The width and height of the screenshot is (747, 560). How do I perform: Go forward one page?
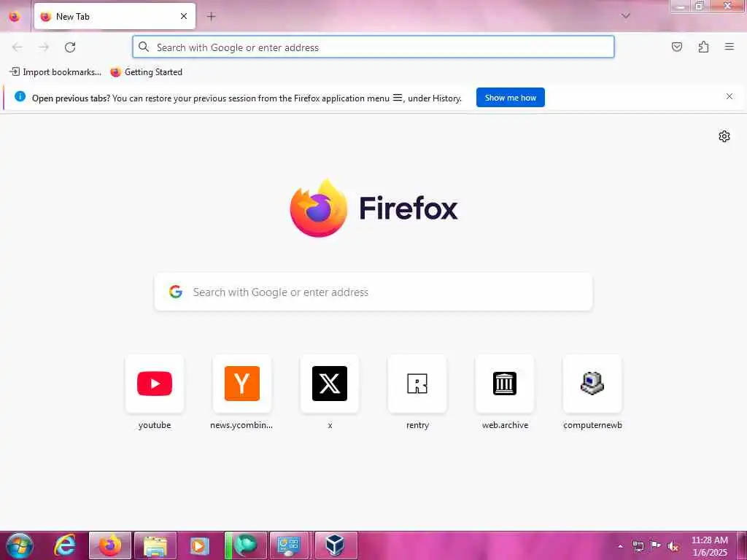coord(44,47)
